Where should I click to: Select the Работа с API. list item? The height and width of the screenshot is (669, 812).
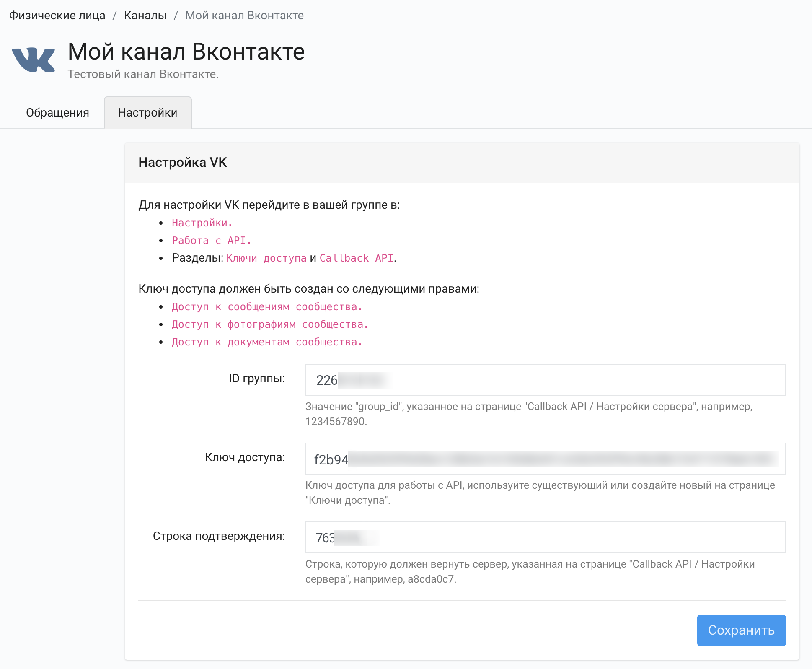click(x=211, y=241)
